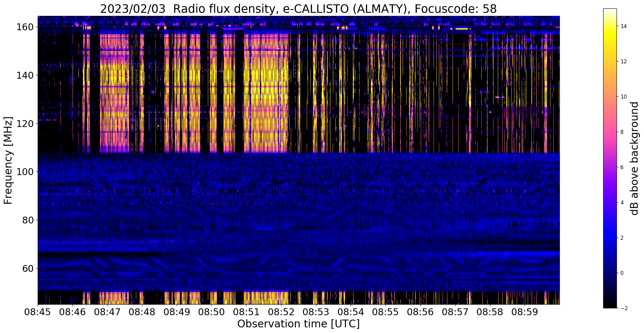Click the bright burst between 08:51 and 08:52 near 130 MHz
This screenshot has height=333, width=644.
tap(266, 99)
